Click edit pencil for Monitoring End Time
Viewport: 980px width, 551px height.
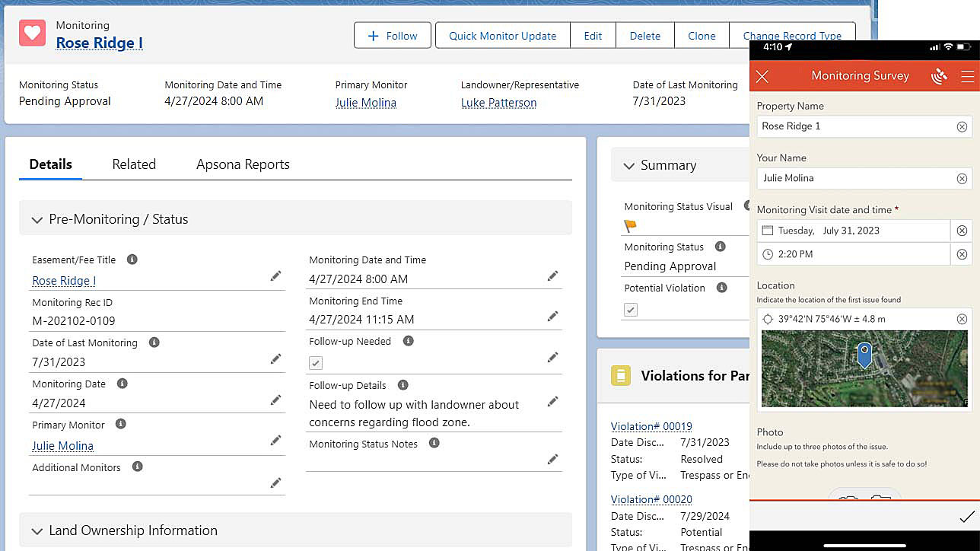click(x=552, y=316)
